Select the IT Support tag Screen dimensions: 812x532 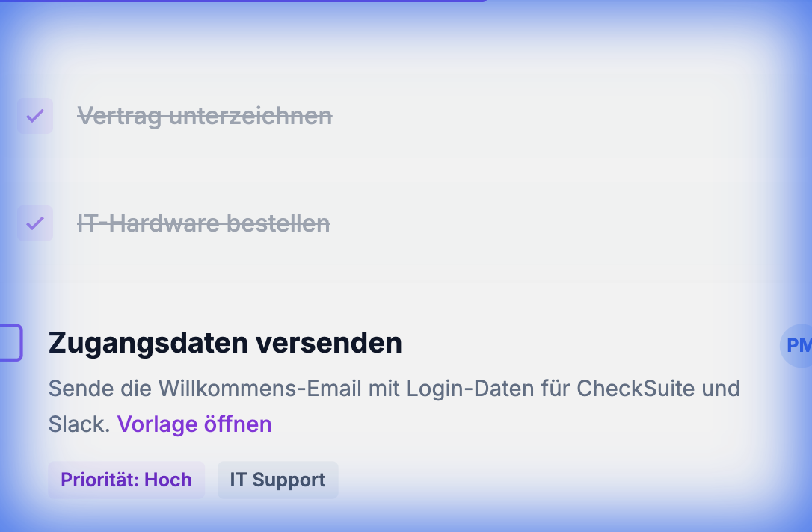click(x=277, y=480)
